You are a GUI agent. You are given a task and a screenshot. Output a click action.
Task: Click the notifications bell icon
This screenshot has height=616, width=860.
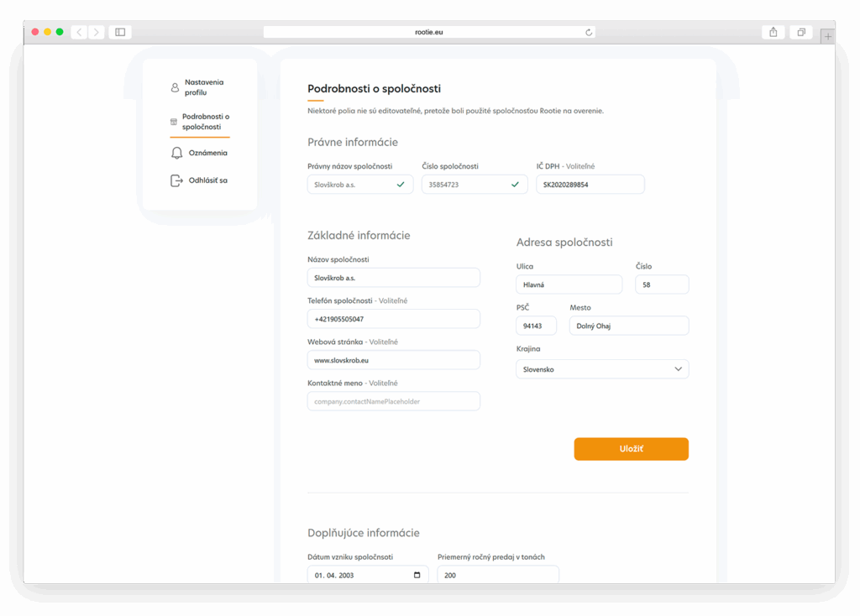click(x=176, y=153)
